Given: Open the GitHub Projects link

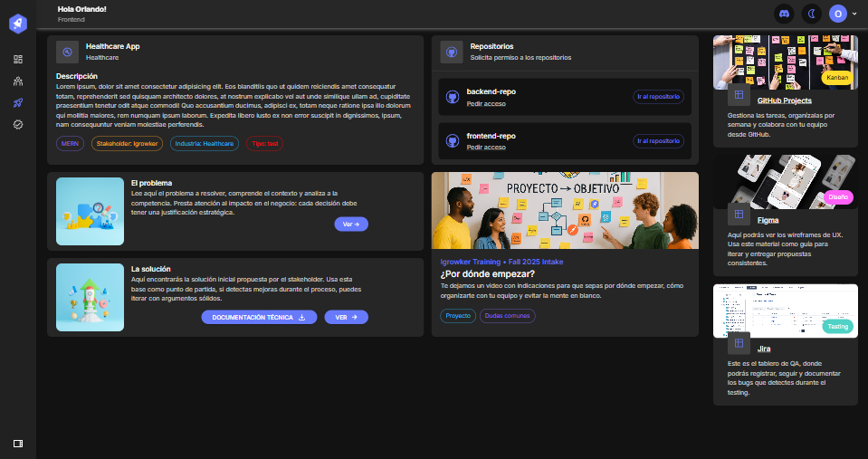Looking at the screenshot, I should click(x=784, y=100).
